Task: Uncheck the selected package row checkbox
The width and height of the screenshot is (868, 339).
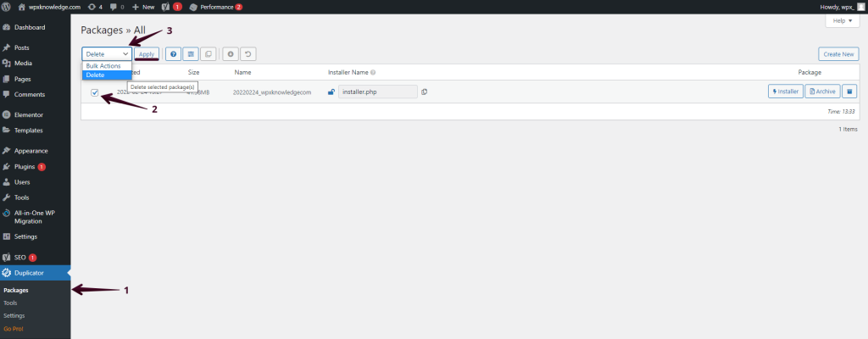Action: coord(95,92)
